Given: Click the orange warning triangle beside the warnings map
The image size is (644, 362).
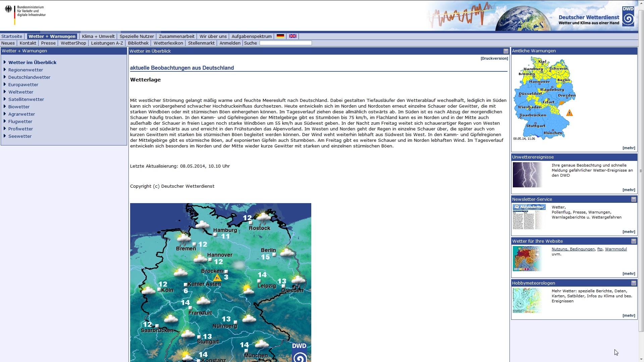Looking at the screenshot, I should [570, 113].
